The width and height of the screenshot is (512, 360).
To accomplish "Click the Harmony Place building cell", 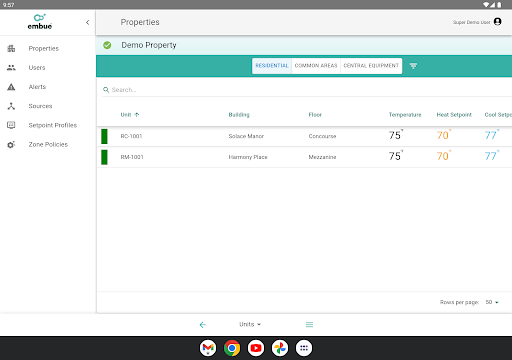I will [248, 157].
